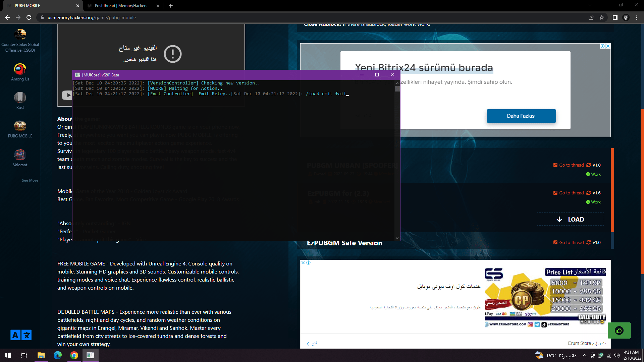Select the Among Us game icon
644x362 pixels.
20,69
